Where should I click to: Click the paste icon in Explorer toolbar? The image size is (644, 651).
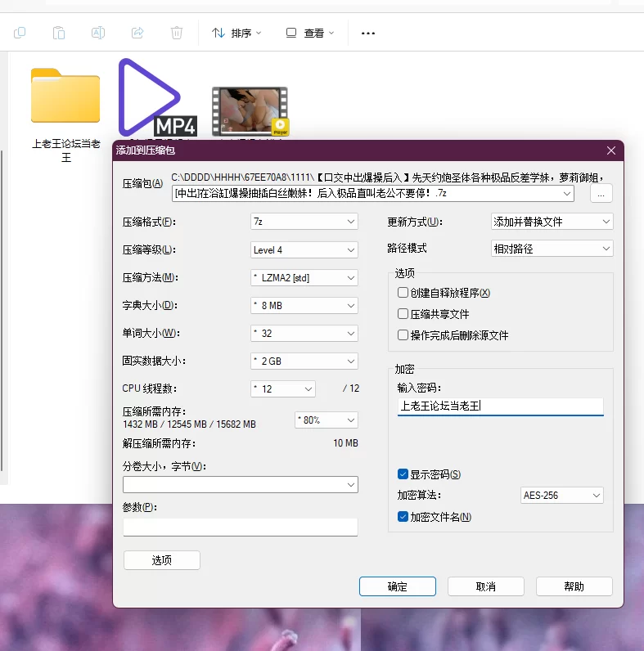click(x=59, y=33)
